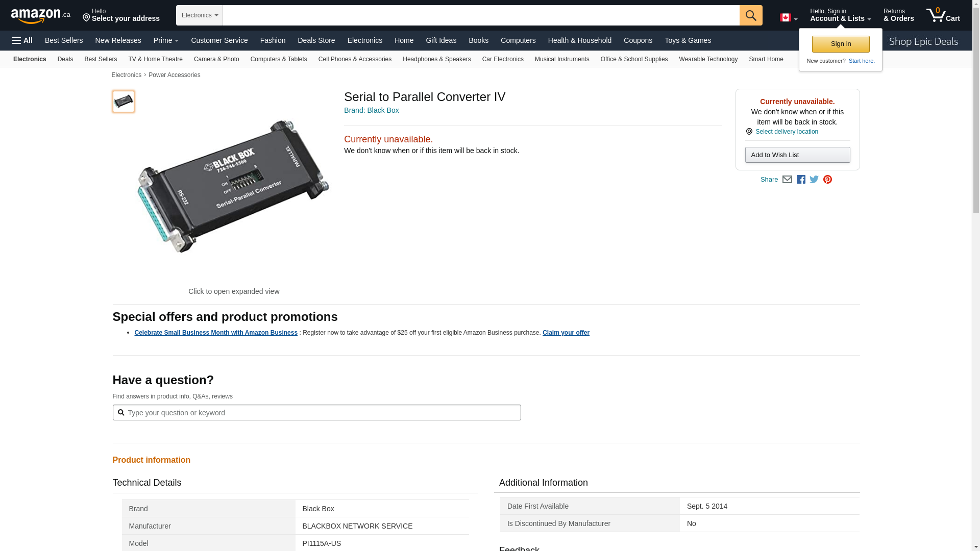
Task: Open the Account & Lists dropdown
Action: [840, 15]
